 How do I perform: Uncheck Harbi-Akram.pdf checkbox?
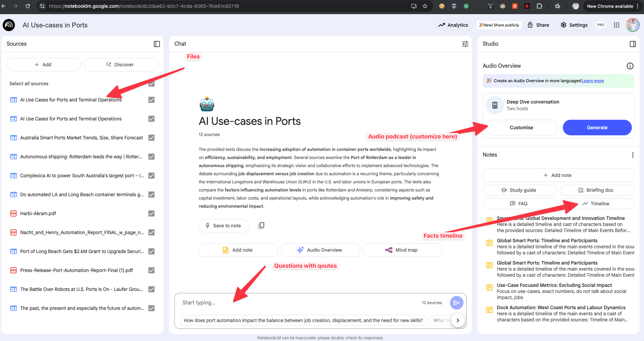coord(151,213)
